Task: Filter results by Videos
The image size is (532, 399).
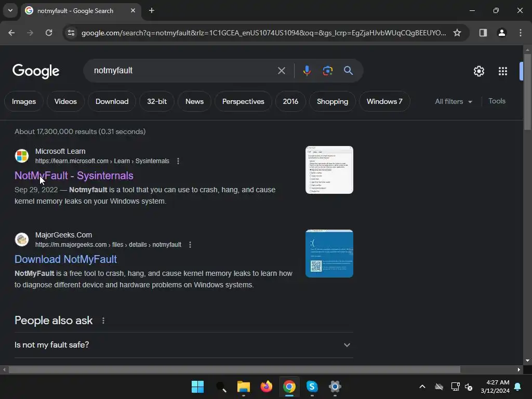Action: [x=65, y=101]
